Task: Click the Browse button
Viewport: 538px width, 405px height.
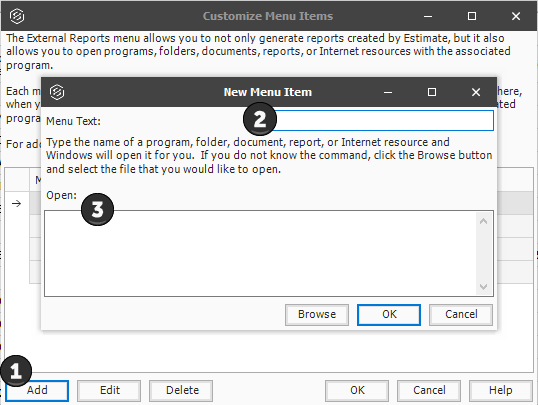Action: pyautogui.click(x=317, y=314)
